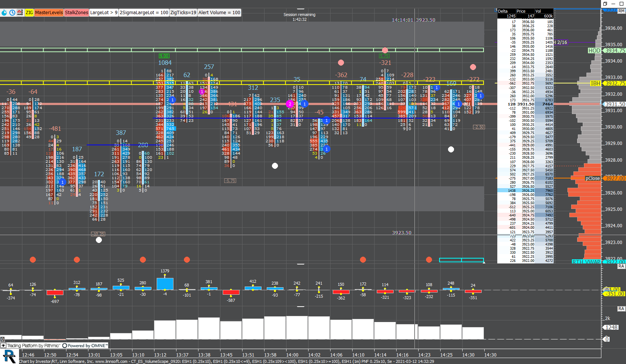Click the -2.50 label near last bar
Screen dimensions: 626x364
479,127
